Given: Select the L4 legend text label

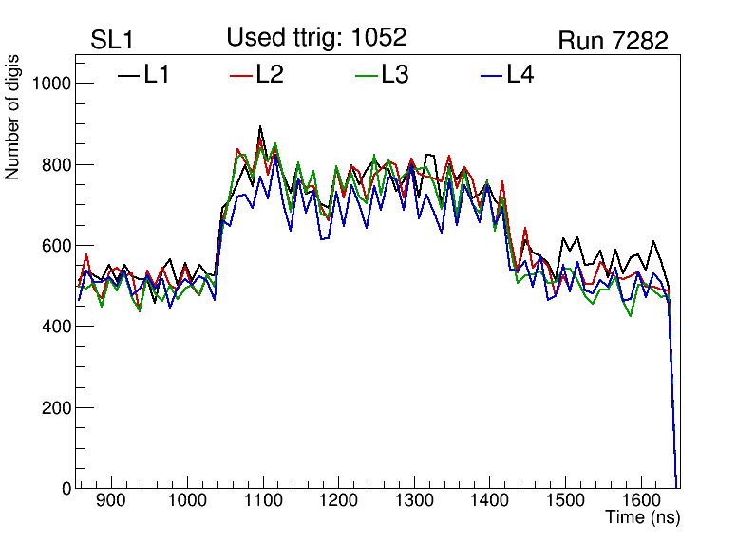Looking at the screenshot, I should pos(520,75).
